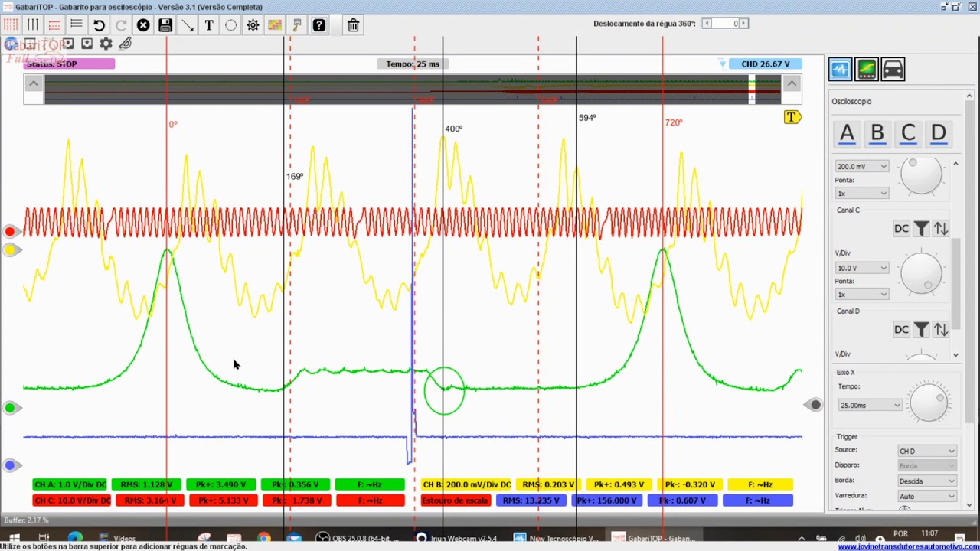980x551 pixels.
Task: Select the text annotation tool
Action: (x=209, y=25)
